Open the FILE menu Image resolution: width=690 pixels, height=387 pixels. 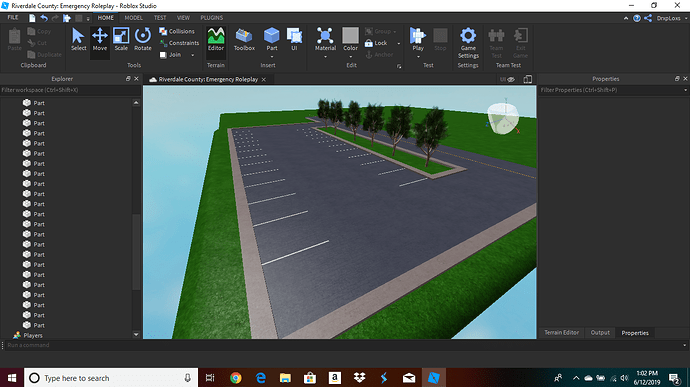pyautogui.click(x=13, y=18)
